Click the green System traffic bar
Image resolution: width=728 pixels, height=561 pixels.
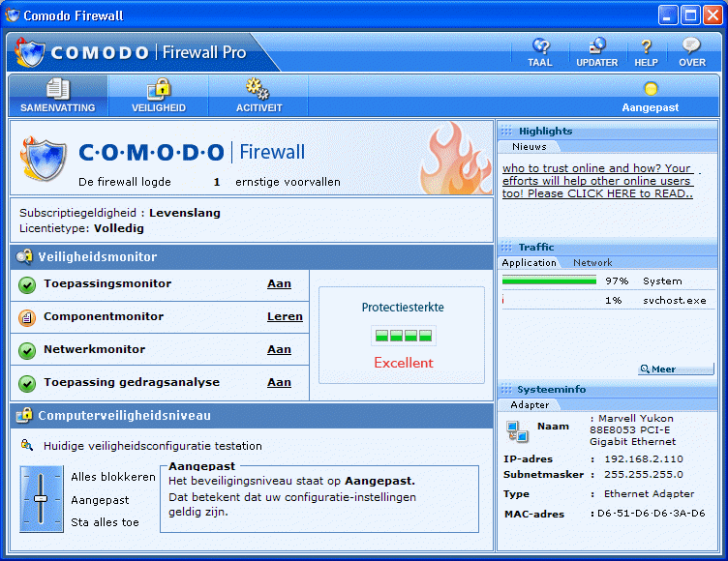click(549, 280)
